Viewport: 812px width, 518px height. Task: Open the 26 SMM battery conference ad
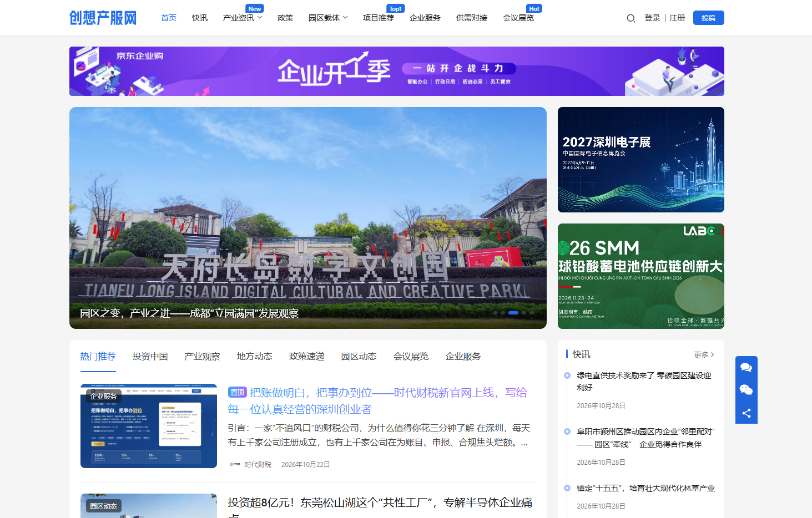641,276
